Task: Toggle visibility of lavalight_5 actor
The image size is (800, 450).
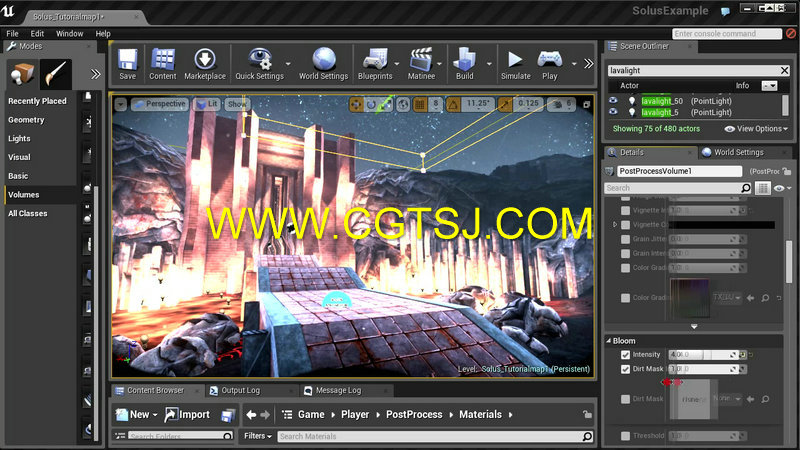Action: [x=613, y=112]
